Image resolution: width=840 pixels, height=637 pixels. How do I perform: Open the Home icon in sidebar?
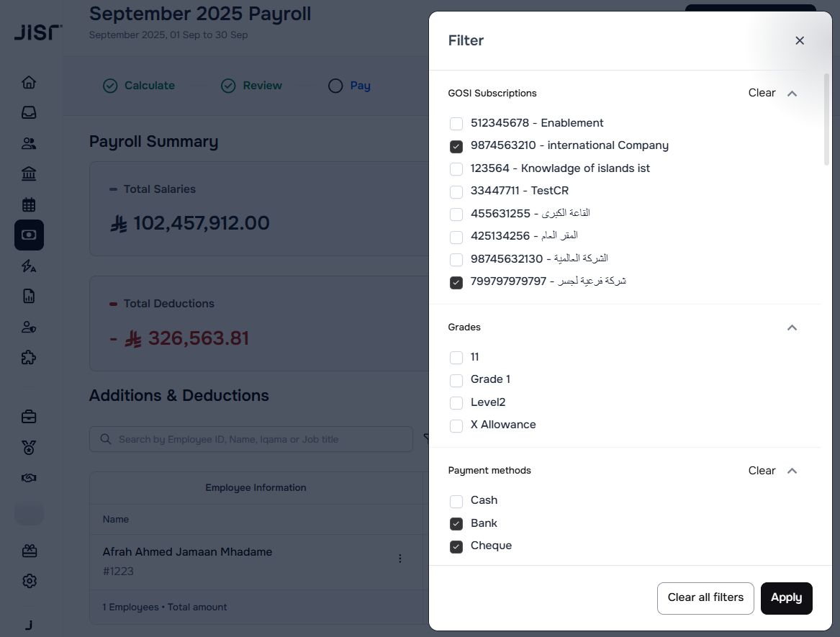click(x=29, y=82)
